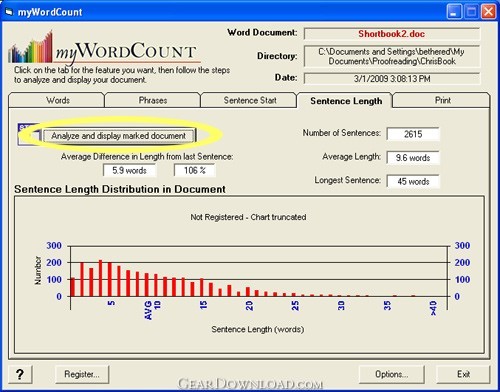Click the 'Not Registered - Chart truncated' text
The width and height of the screenshot is (500, 392).
tap(248, 217)
